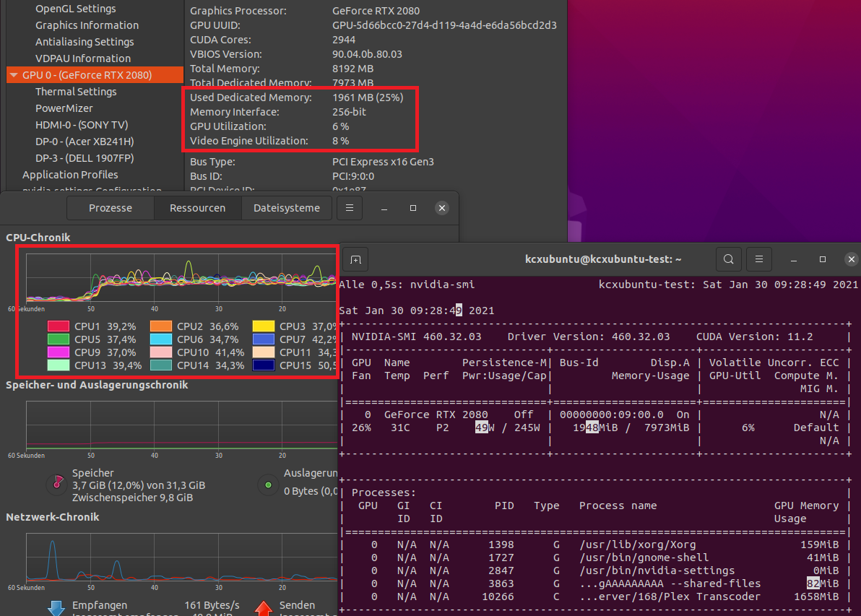Switch to the Ressourcen tab

click(x=198, y=208)
